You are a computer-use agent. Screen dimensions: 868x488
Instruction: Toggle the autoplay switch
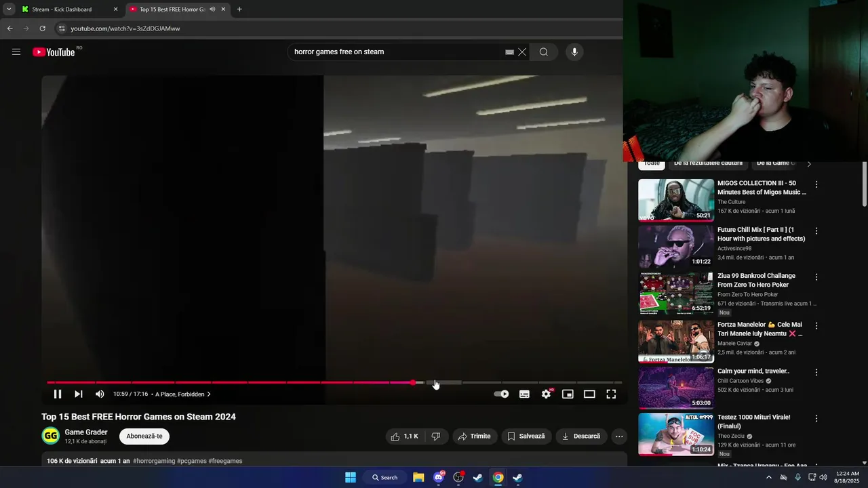501,394
